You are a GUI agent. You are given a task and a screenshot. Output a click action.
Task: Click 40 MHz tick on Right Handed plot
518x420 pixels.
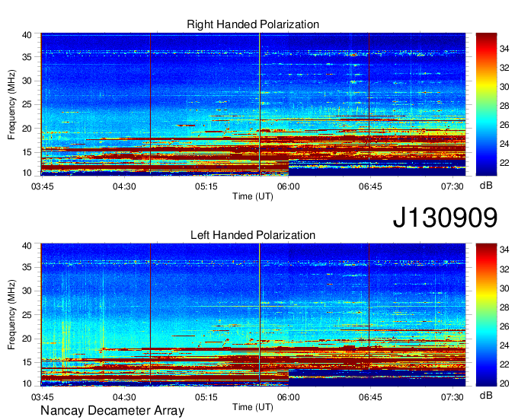[x=27, y=35]
